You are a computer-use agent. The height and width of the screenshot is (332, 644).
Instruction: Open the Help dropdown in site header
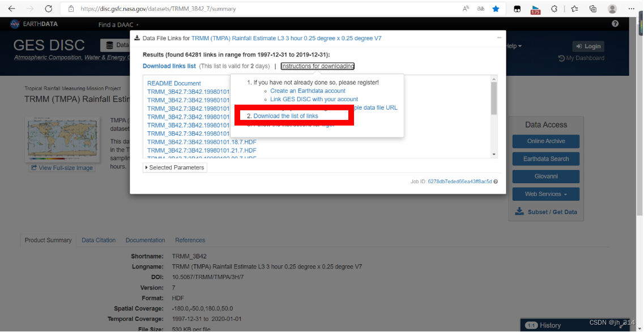point(513,46)
